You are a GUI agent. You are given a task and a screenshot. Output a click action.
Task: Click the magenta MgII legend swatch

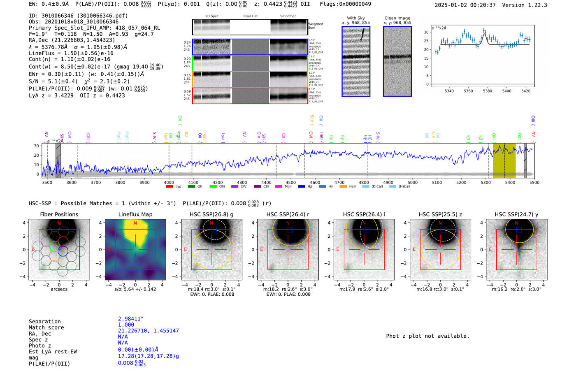click(279, 186)
